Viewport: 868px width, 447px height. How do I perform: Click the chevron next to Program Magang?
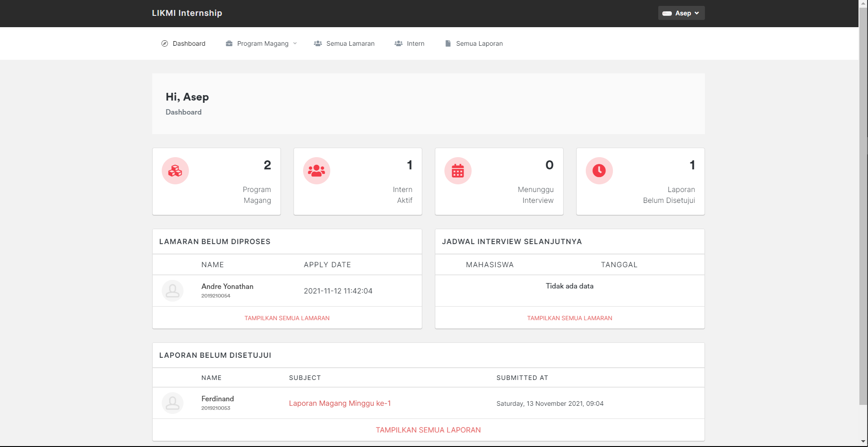click(x=295, y=43)
